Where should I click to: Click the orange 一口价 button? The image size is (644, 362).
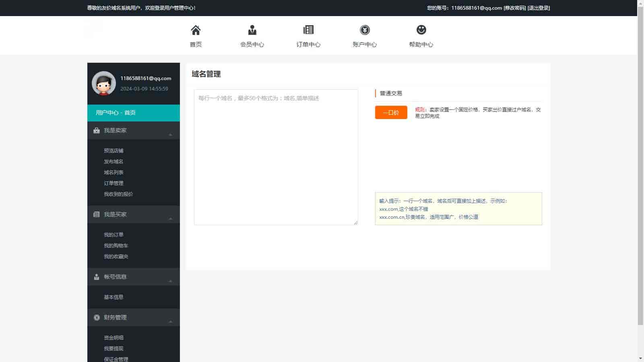pos(391,113)
